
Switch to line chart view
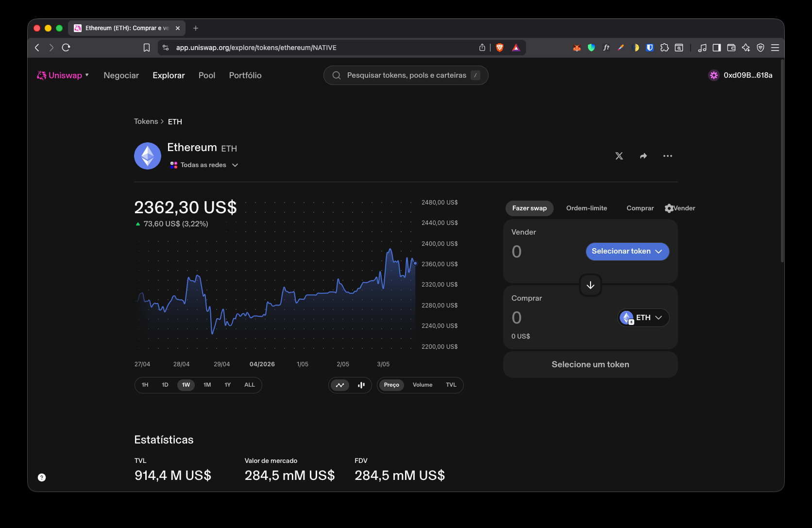340,385
